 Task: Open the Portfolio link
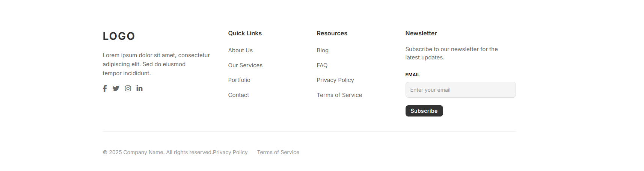[x=239, y=80]
